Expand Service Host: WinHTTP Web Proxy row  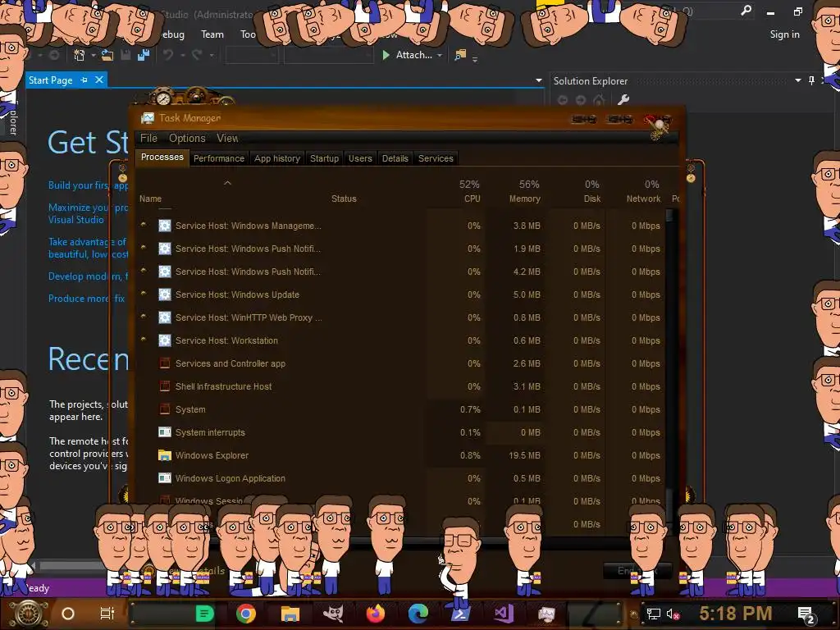pos(144,317)
